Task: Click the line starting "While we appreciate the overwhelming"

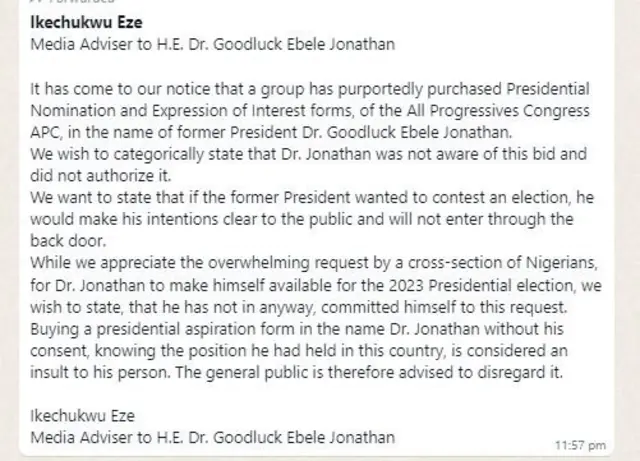Action: 312,261
